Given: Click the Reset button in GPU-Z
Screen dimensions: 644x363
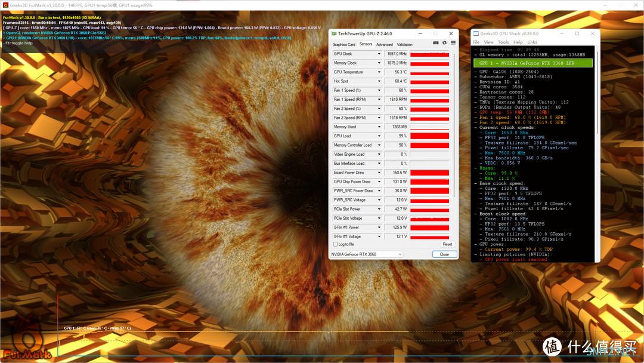Looking at the screenshot, I should pyautogui.click(x=447, y=244).
